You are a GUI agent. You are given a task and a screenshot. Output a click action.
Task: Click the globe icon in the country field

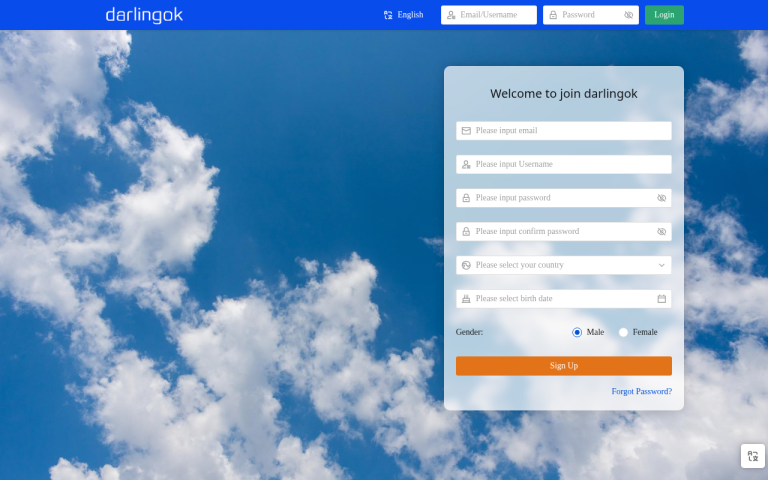(466, 265)
